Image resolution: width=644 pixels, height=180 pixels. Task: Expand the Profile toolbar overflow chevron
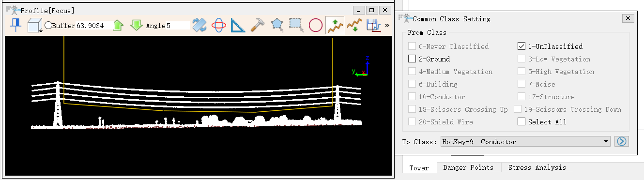click(387, 25)
